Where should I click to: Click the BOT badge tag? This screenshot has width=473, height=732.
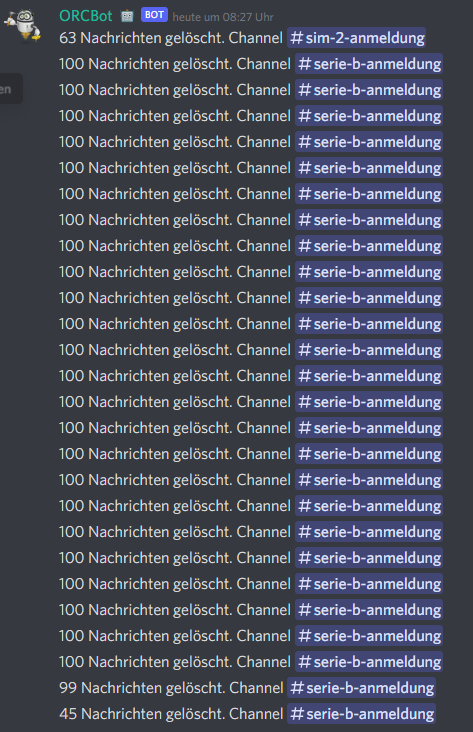[x=154, y=15]
